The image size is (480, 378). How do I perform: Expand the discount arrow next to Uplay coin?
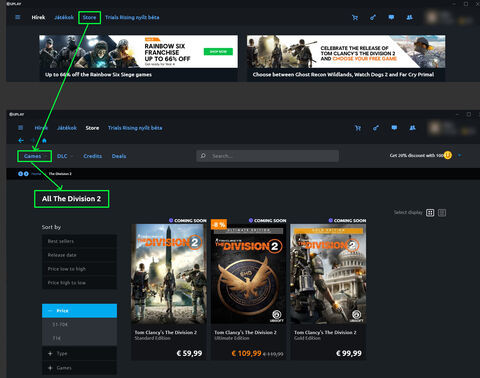click(x=460, y=155)
